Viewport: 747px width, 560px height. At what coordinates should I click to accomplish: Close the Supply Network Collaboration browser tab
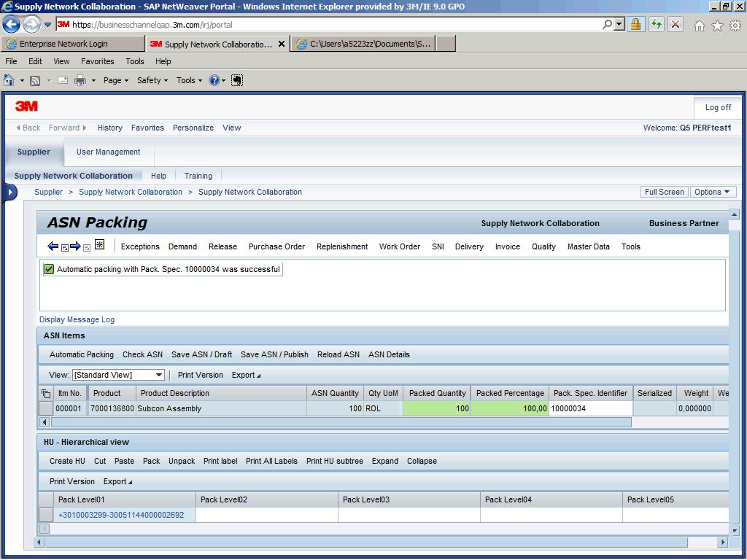tap(282, 44)
